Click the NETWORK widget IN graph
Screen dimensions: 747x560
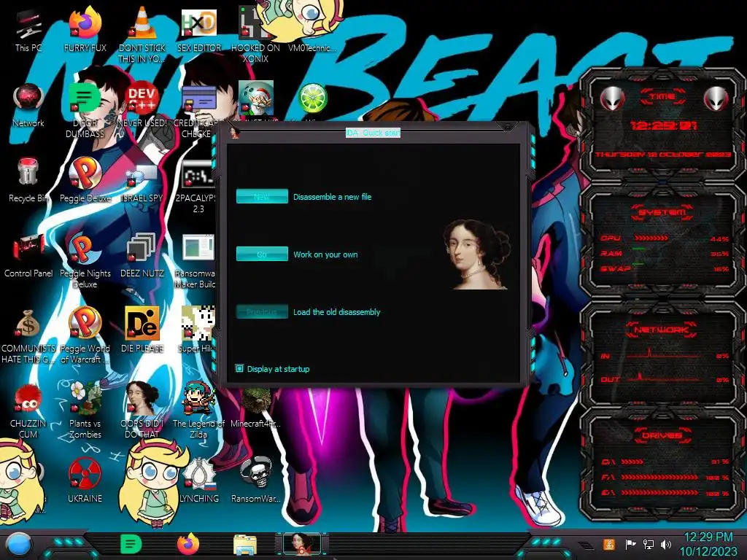663,354
